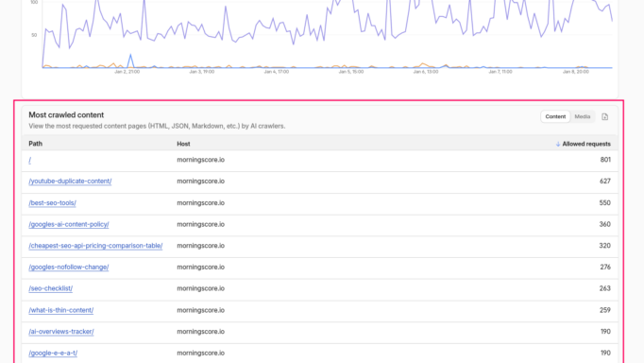Select the 263 allowed requests value

point(605,288)
